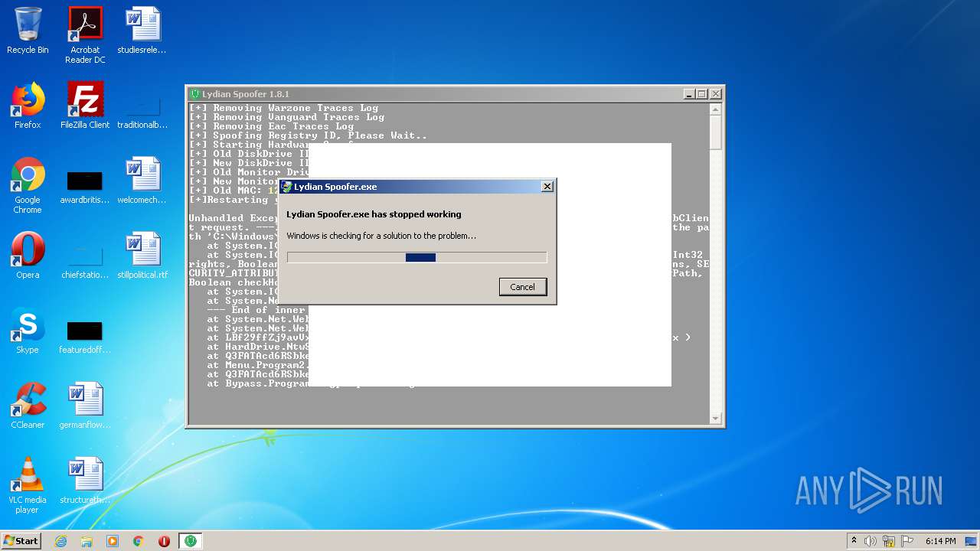Click 'Removing Eac Traces Log' console line

pyautogui.click(x=272, y=126)
